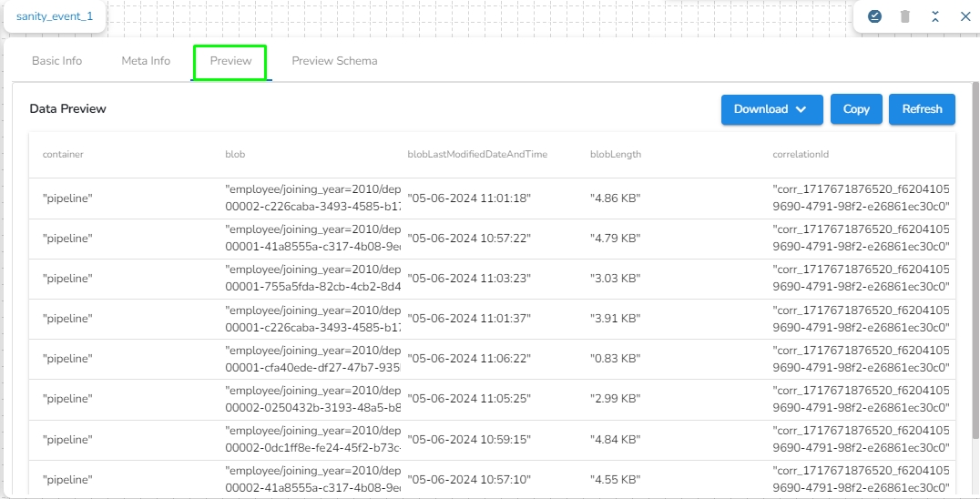The image size is (980, 499).
Task: Select the "05-06-2024 10:57:10" cell
Action: [x=469, y=480]
